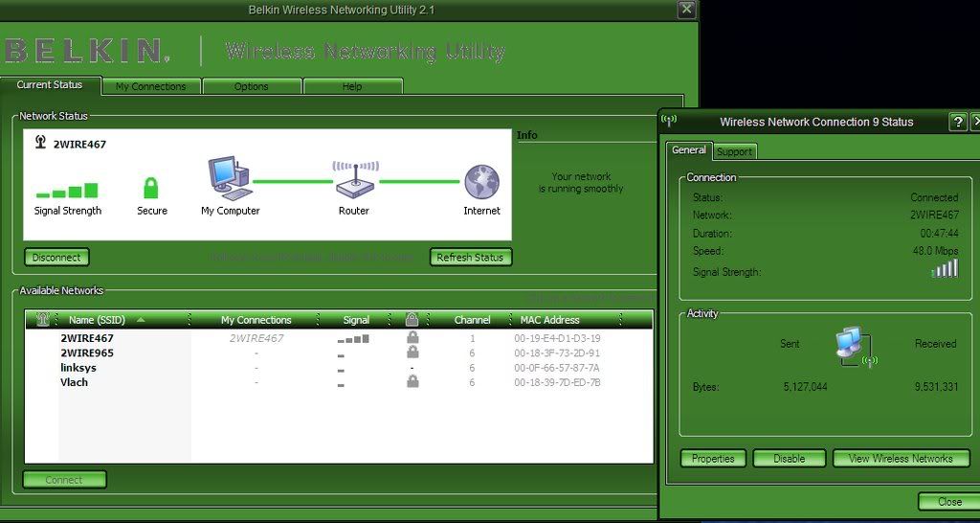Click the green Secure padlock icon
The image size is (980, 523).
[x=150, y=188]
